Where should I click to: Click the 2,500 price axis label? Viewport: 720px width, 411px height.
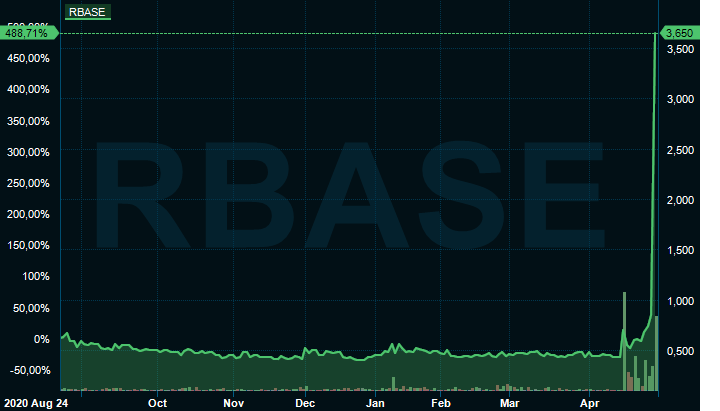pos(680,150)
